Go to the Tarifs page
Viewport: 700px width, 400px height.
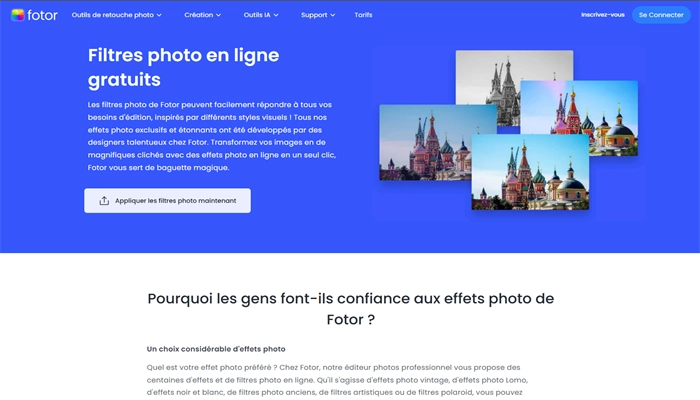(363, 15)
